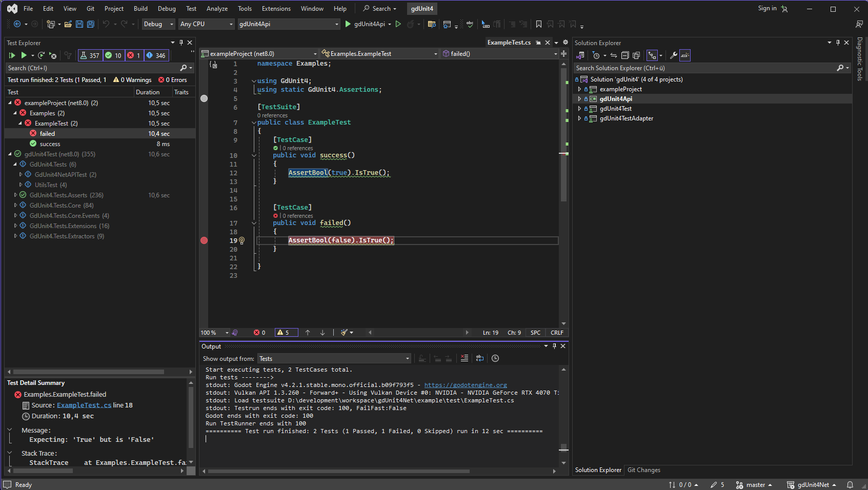Open the godotengine.org link in Output
This screenshot has height=490, width=868.
coord(466,385)
